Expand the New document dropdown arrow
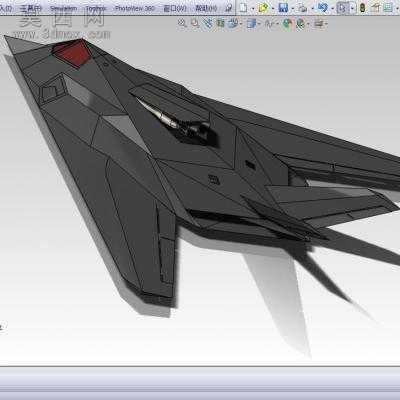This screenshot has height=400, width=400. tap(253, 8)
